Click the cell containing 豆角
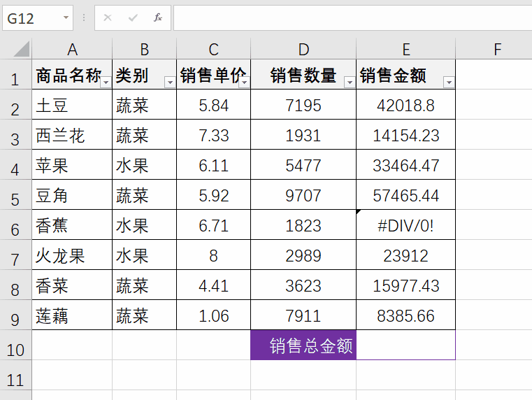Image resolution: width=532 pixels, height=400 pixels. (x=72, y=194)
